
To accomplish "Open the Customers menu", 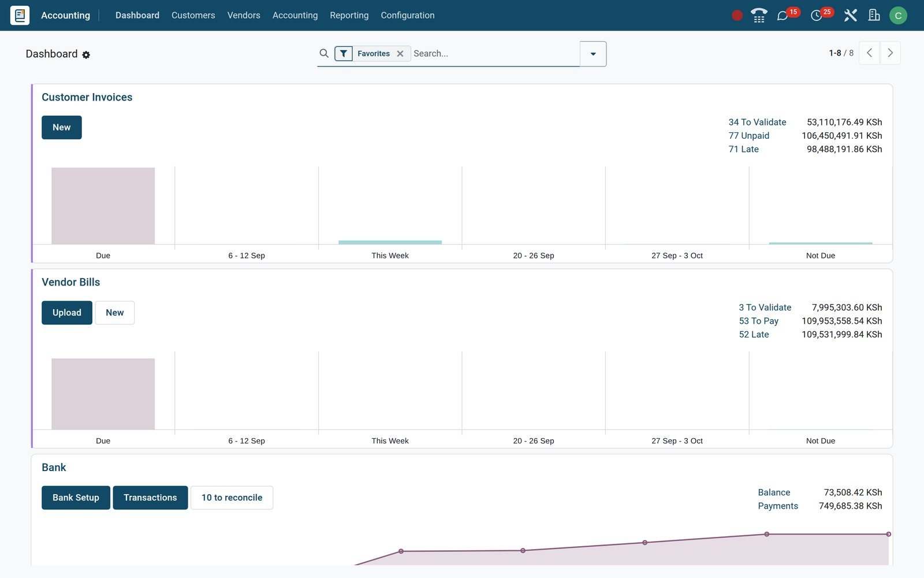I will click(193, 16).
